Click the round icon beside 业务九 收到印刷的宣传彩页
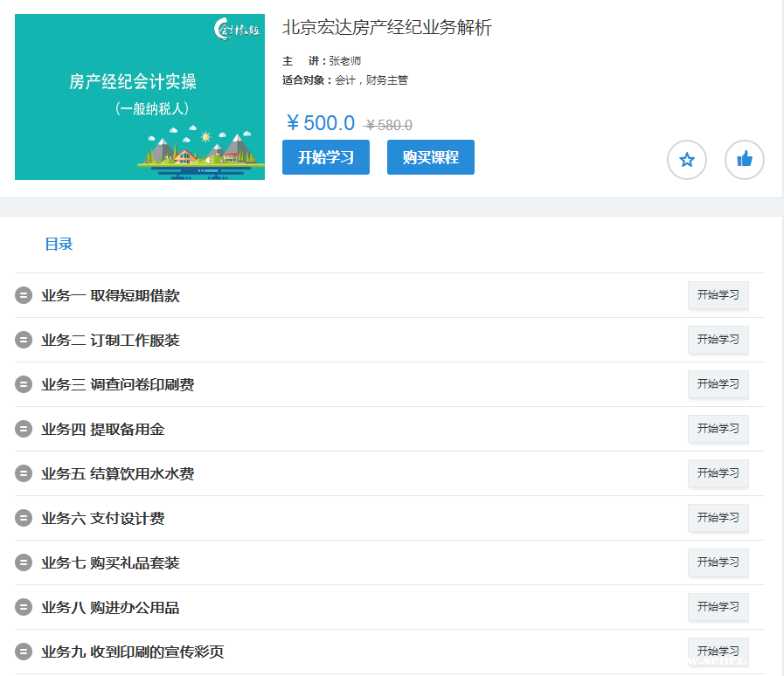This screenshot has width=784, height=676. coord(24,652)
